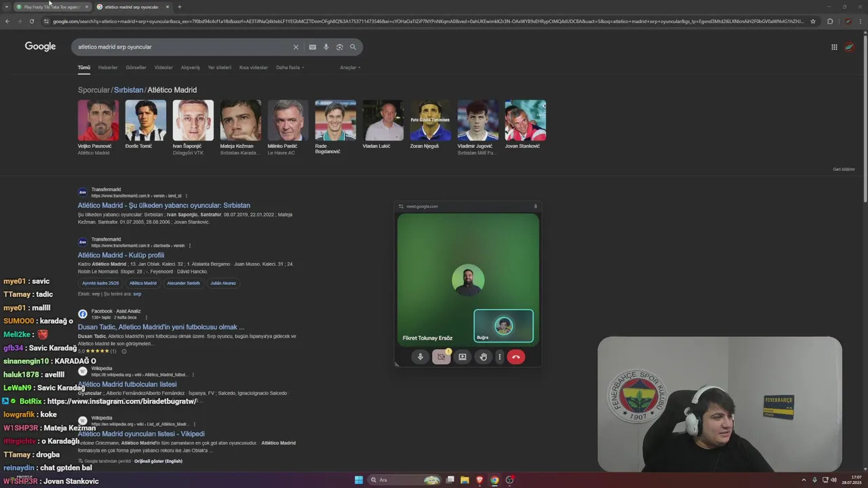Open Atlético Madrid Şu ülkeden yabancı oyuncular link
The image size is (868, 488).
pyautogui.click(x=164, y=205)
